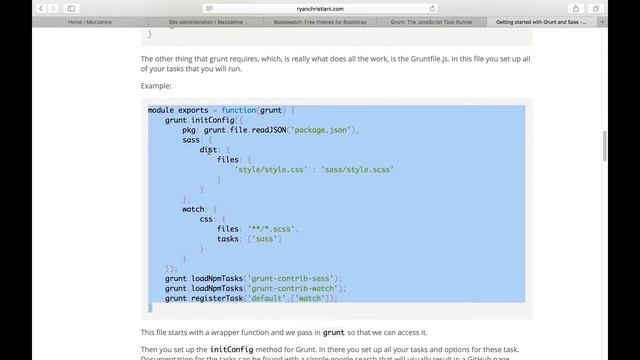Switch to Grunt: The JavaScript Task Runner tab
Screen dimensions: 640x360
coord(431,22)
